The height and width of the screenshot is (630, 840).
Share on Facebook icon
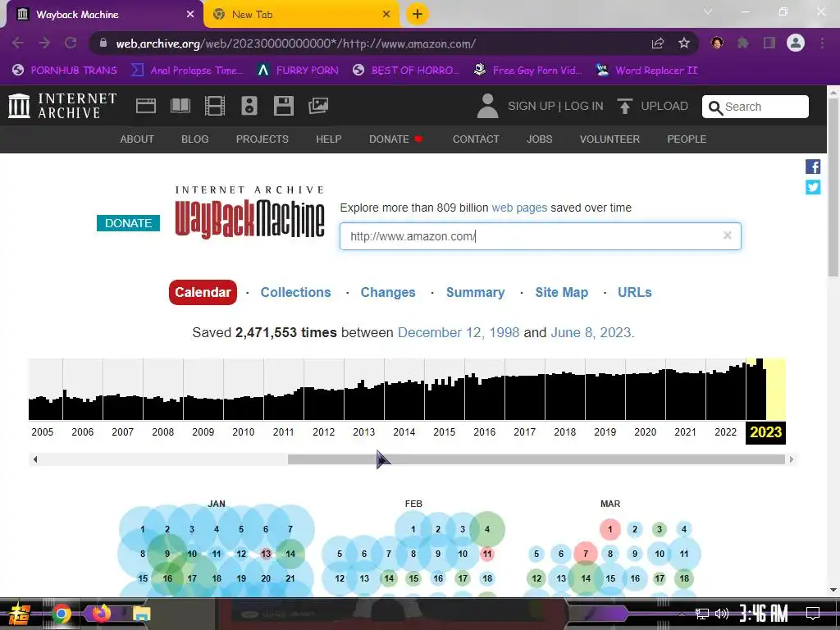tap(813, 167)
